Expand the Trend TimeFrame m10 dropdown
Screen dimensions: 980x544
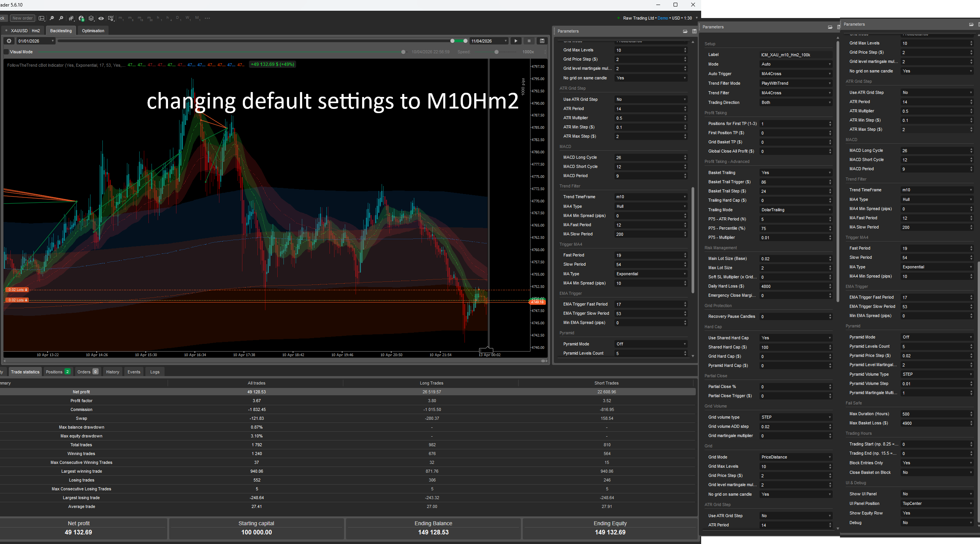pos(651,197)
